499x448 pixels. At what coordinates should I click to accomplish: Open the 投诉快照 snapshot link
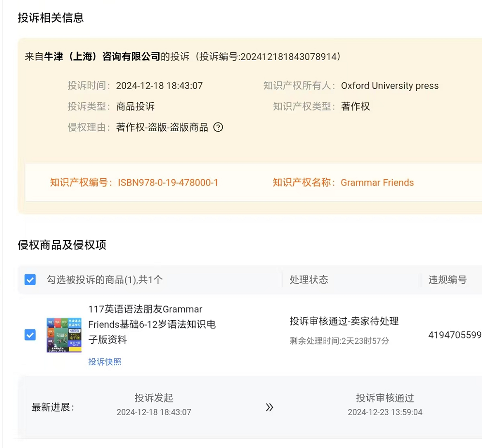click(x=105, y=362)
